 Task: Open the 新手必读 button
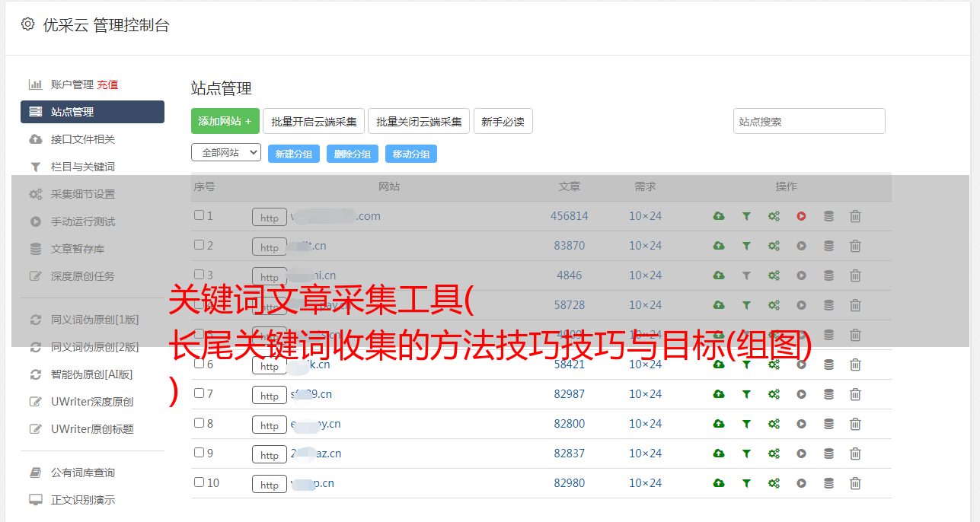tap(503, 121)
